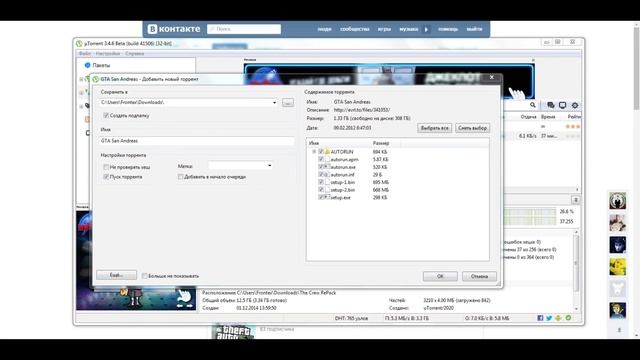Click the uTorrent logo in the main title bar
640x360 pixels.
[79, 43]
